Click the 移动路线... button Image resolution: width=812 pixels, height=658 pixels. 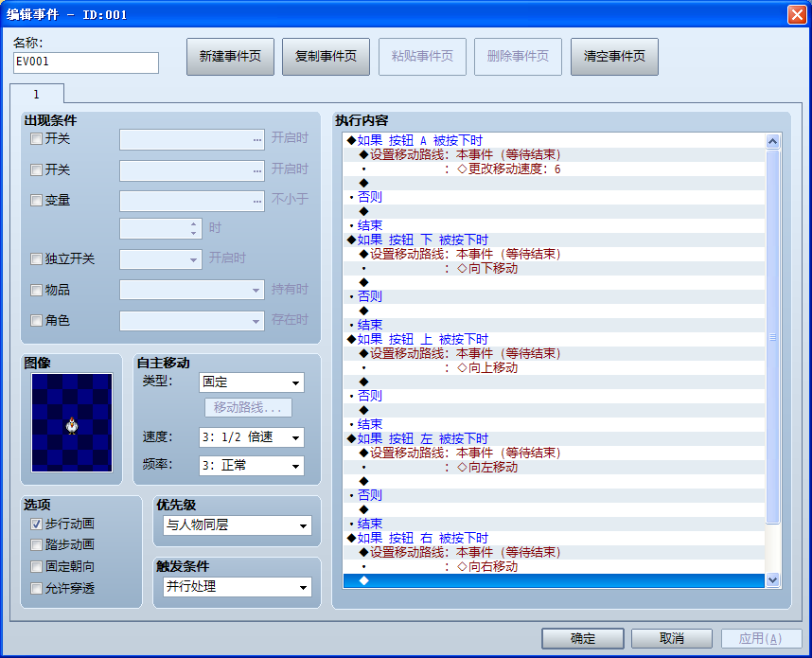pos(248,408)
